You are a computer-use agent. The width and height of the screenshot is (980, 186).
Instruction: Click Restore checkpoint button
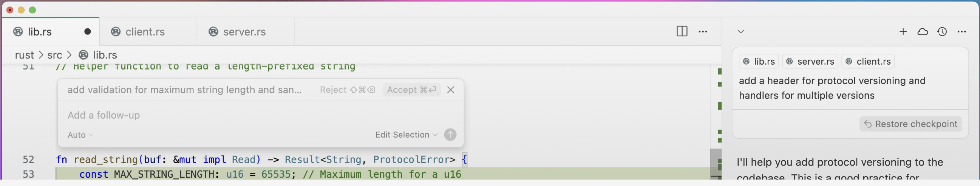click(x=910, y=124)
